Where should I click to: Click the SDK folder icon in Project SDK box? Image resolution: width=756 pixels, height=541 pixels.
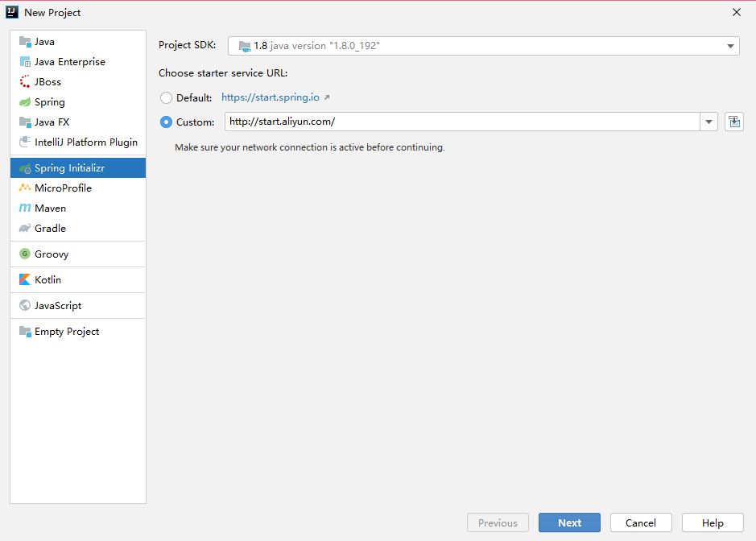click(245, 46)
